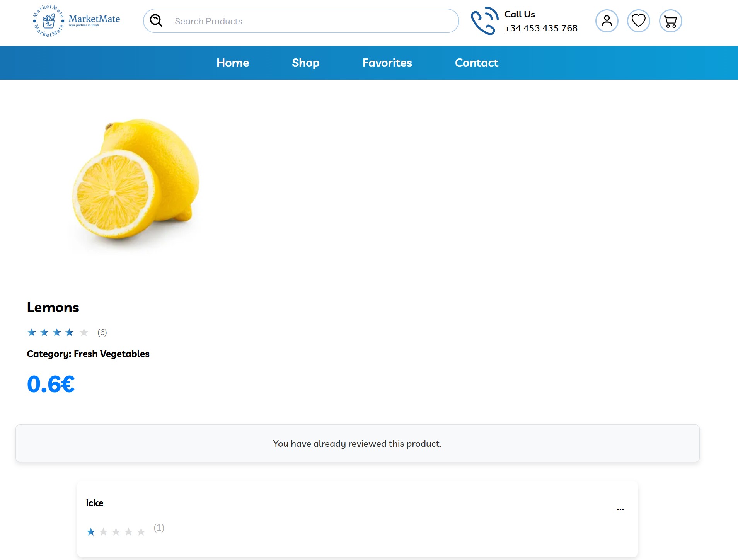Open the Shop menu item
This screenshot has height=560, width=738.
305,63
